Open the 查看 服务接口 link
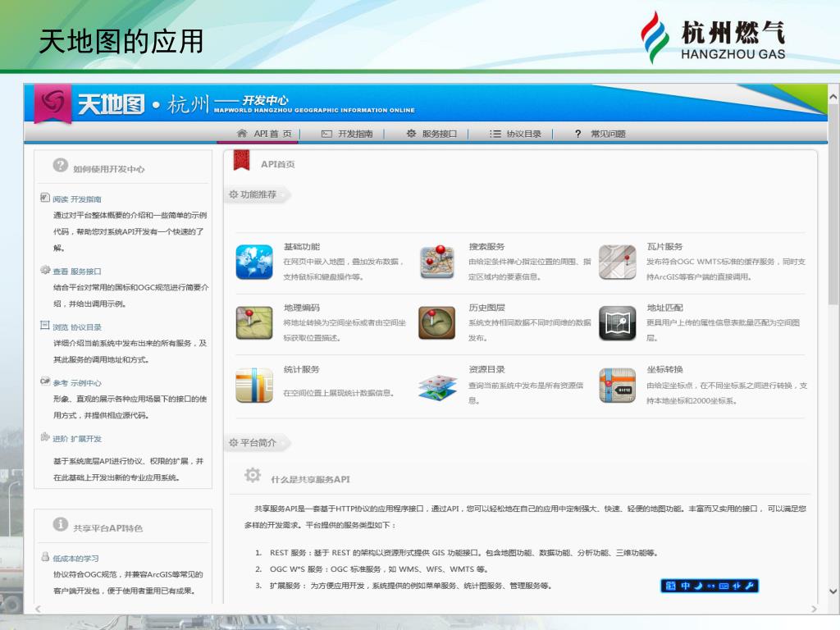The height and width of the screenshot is (630, 840). pyautogui.click(x=77, y=272)
